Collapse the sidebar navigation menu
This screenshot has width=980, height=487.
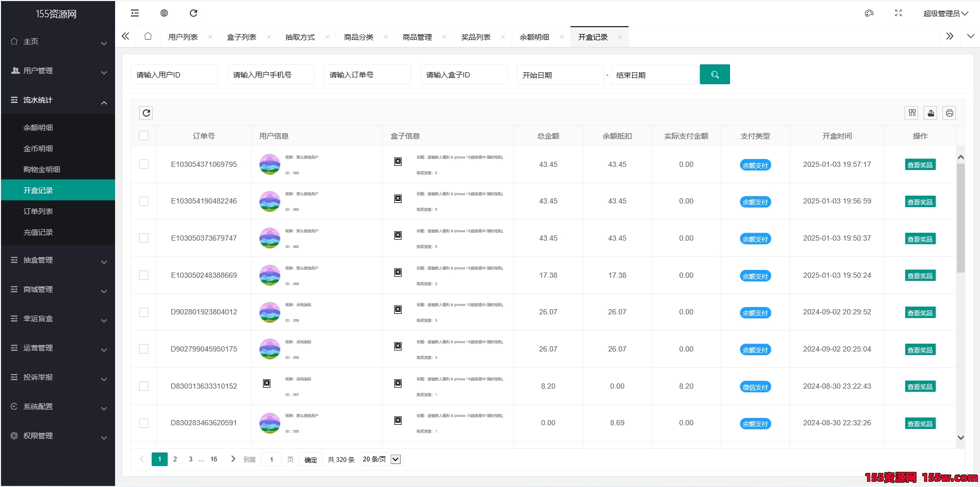coord(134,13)
